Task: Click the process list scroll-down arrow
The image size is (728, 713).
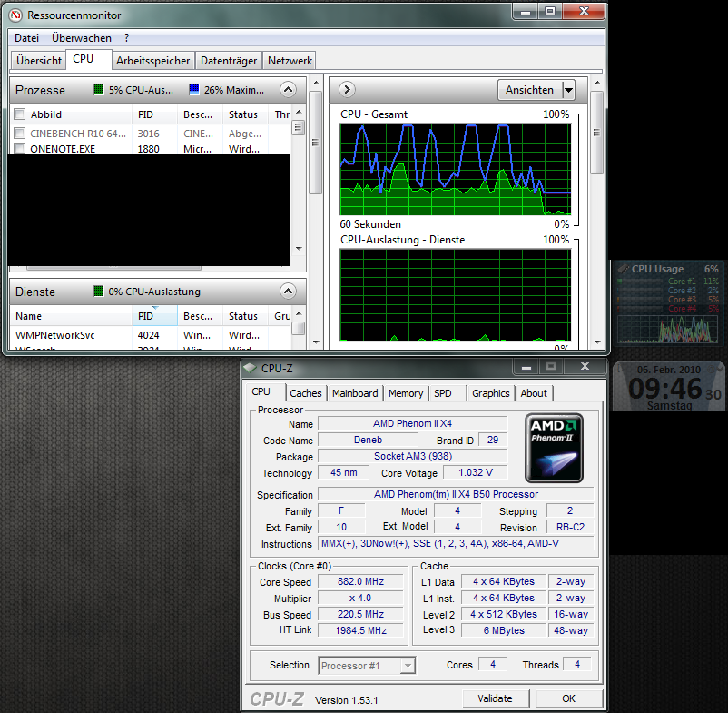Action: (x=299, y=249)
